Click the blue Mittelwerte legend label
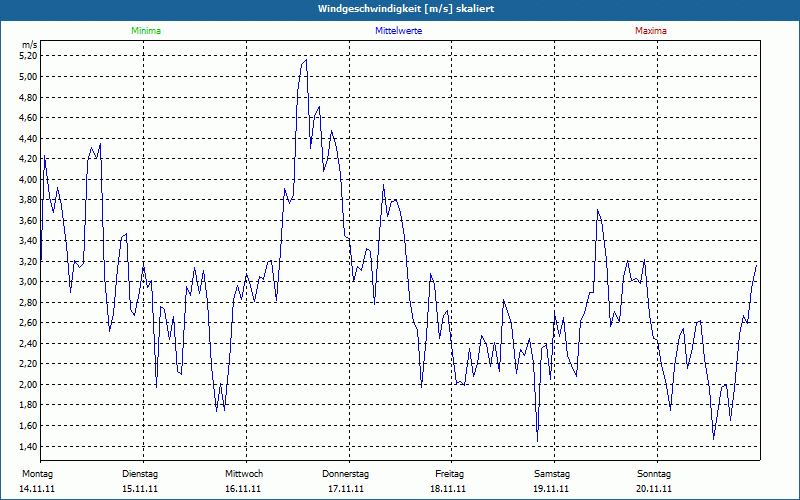The width and height of the screenshot is (800, 500). 398,31
